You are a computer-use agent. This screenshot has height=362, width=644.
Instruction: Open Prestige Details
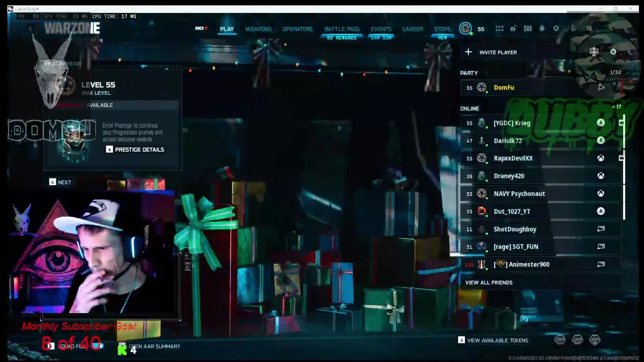(x=135, y=150)
